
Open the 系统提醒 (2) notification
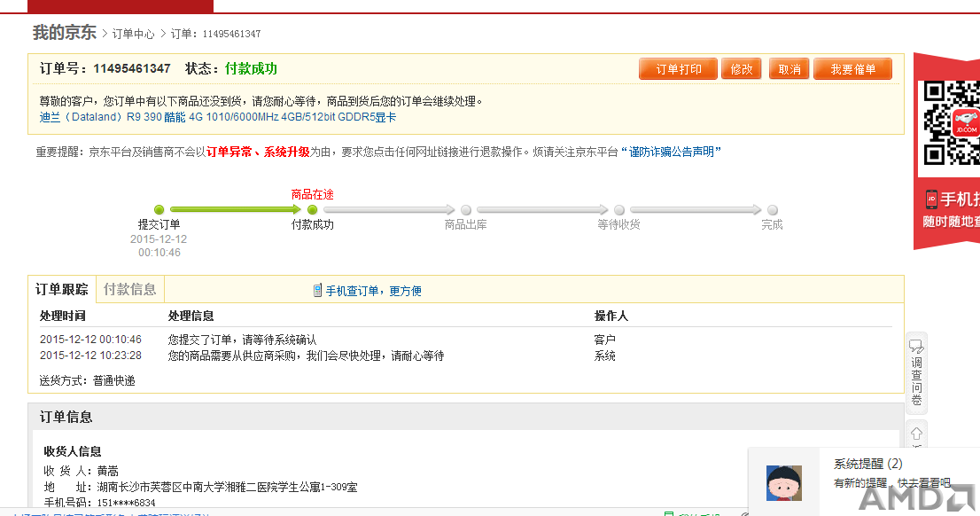point(868,464)
